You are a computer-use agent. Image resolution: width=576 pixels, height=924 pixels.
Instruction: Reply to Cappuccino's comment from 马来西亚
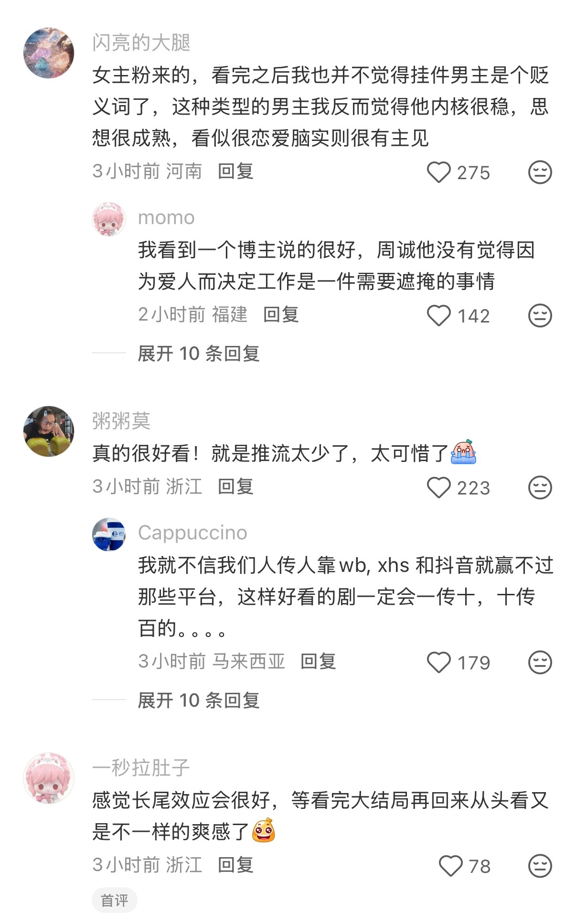318,661
